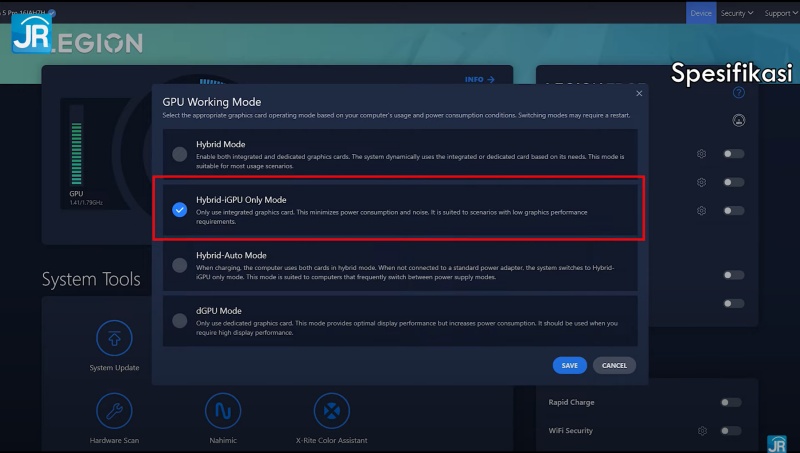Click the Rapid Charge label
Image resolution: width=800 pixels, height=453 pixels.
[x=571, y=402]
